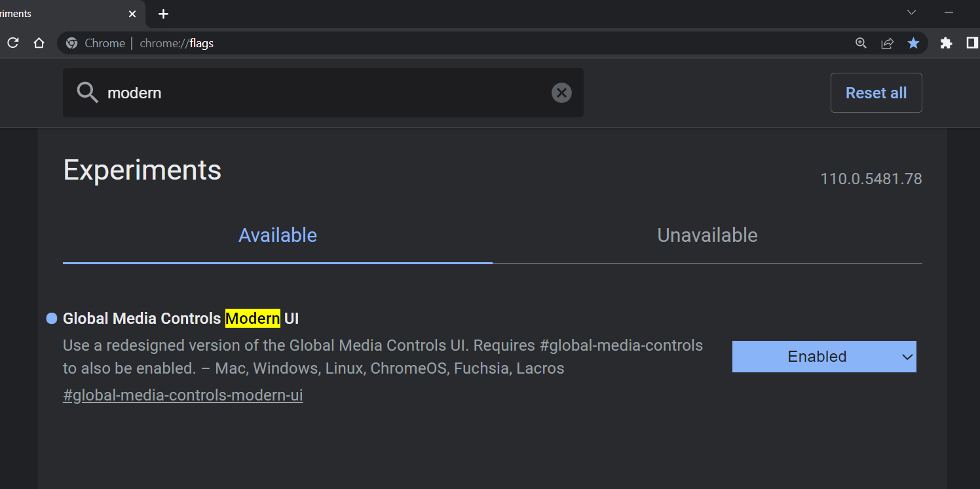Expand the browser tab overflow chevron

click(911, 12)
